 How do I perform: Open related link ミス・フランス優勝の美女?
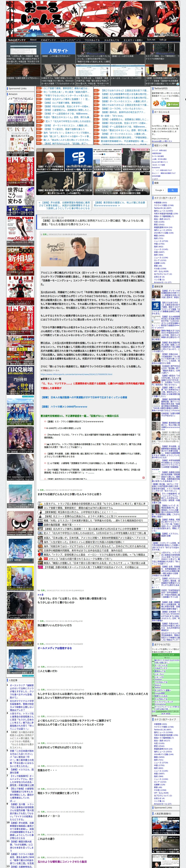[75, 422]
